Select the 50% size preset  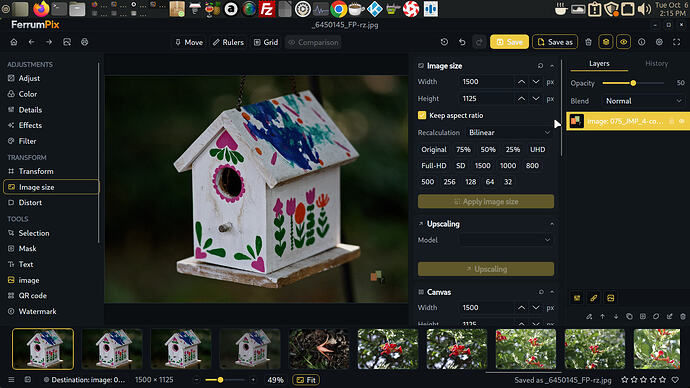488,150
